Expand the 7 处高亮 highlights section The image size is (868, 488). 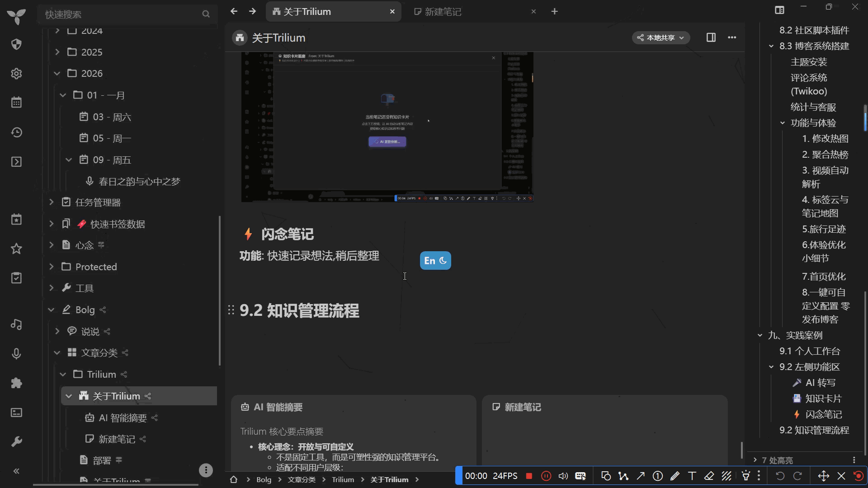click(x=755, y=460)
